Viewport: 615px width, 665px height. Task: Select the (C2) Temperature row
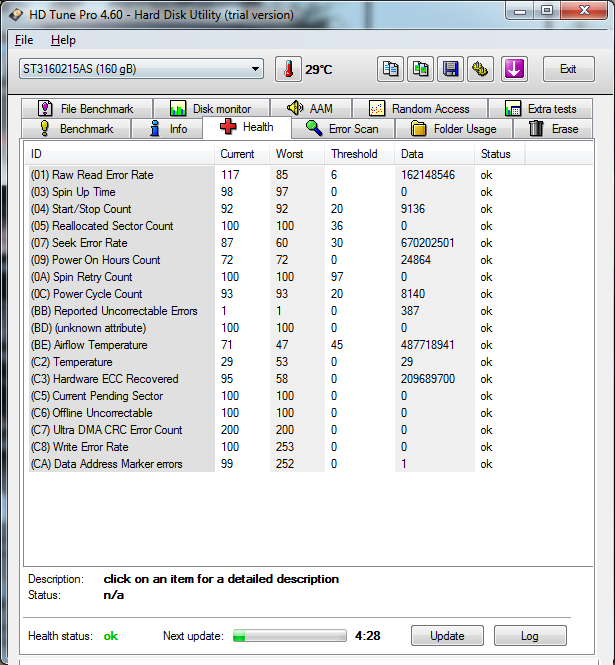(x=276, y=362)
